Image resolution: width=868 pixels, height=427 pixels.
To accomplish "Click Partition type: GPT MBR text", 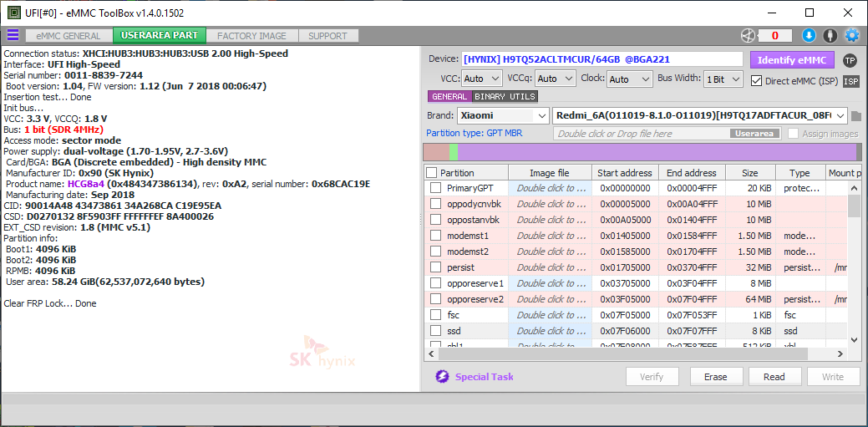I will [x=474, y=134].
